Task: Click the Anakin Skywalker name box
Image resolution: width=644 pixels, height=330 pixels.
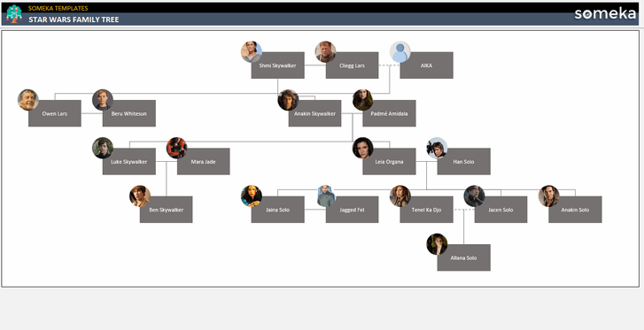Action: pyautogui.click(x=314, y=113)
